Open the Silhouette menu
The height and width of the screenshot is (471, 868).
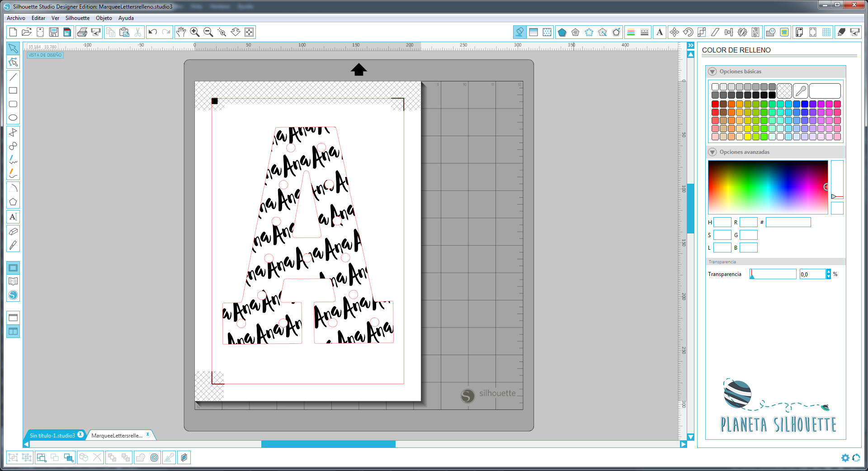[77, 18]
